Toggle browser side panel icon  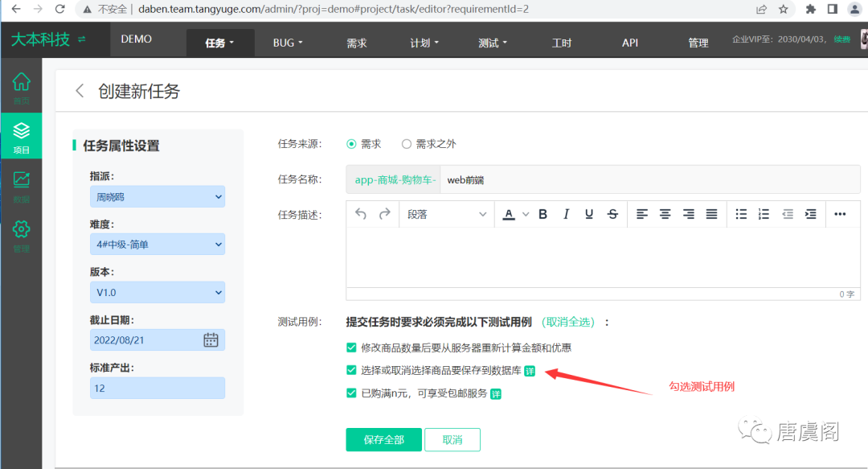(833, 9)
